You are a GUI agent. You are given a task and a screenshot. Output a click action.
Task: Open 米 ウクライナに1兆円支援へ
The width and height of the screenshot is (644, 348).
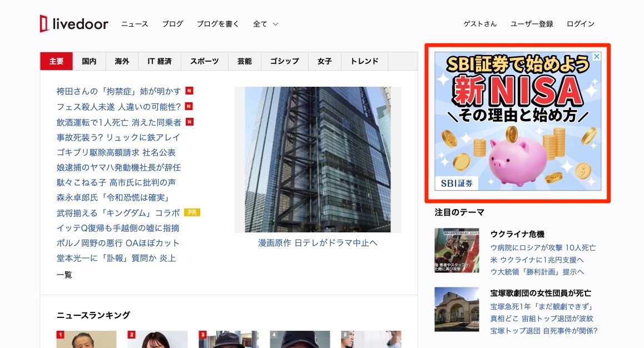click(x=537, y=260)
